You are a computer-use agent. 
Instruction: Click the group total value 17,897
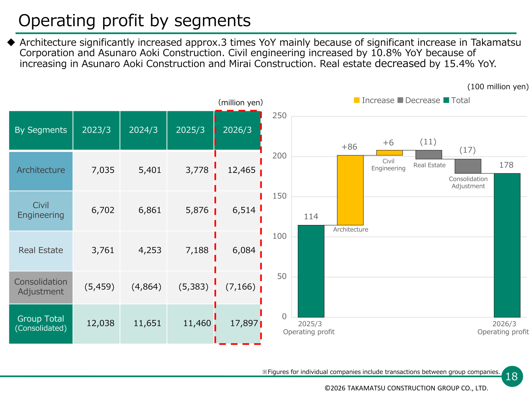pos(238,324)
